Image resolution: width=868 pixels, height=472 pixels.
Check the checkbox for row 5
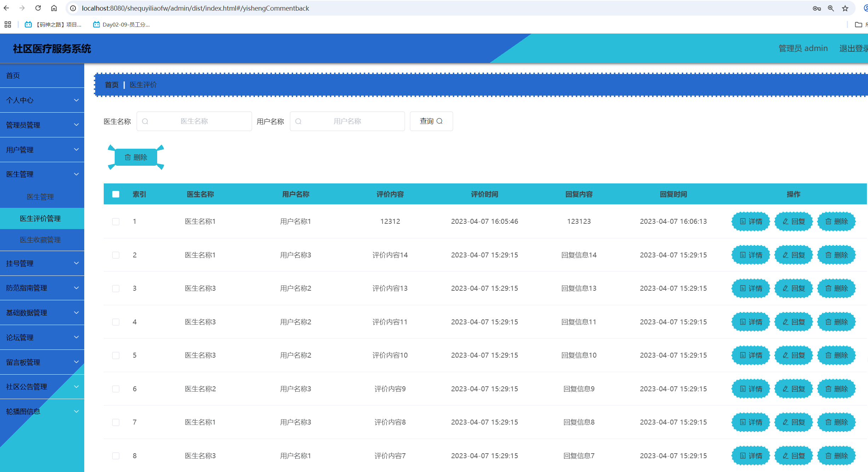(x=116, y=355)
